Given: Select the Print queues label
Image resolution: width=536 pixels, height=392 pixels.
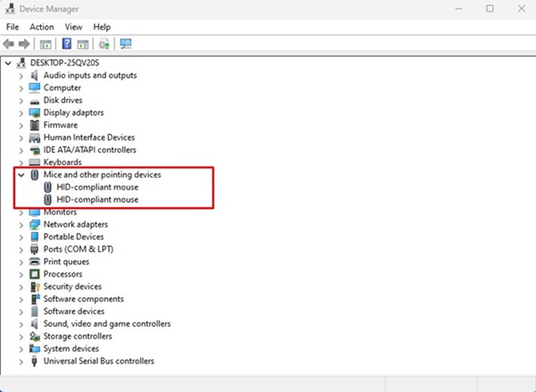Looking at the screenshot, I should point(66,262).
